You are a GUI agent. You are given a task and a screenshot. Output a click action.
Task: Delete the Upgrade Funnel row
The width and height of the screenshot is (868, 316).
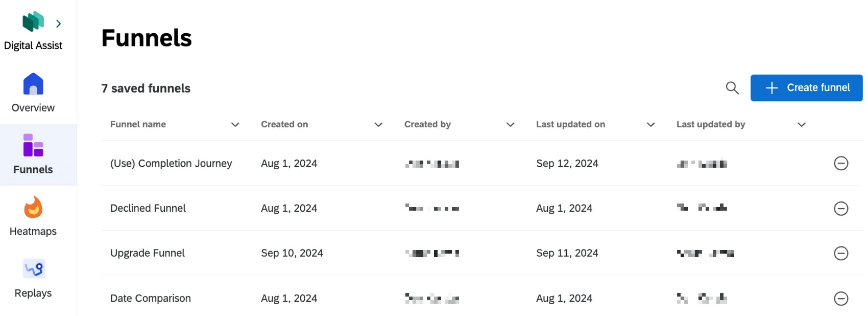[x=841, y=253]
